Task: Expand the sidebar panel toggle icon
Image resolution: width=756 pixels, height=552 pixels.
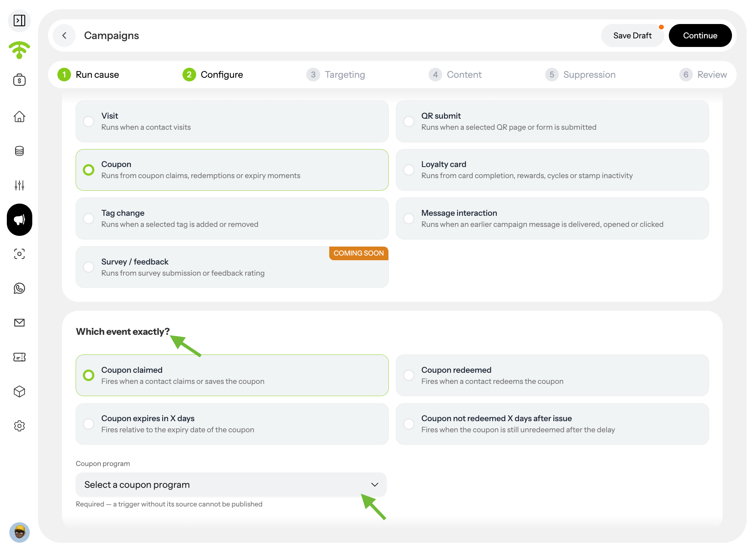Action: pyautogui.click(x=19, y=20)
